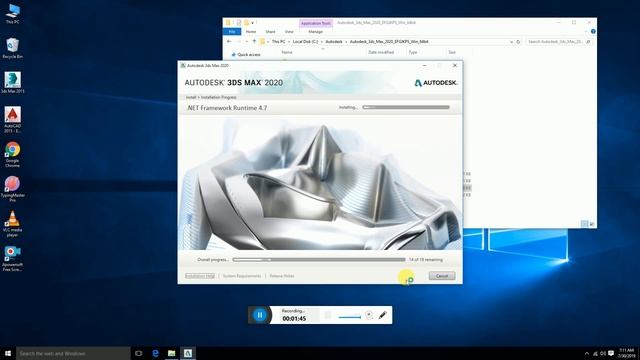Open the Home ribbon tab in File Explorer
This screenshot has height=360, width=640.
(x=251, y=31)
